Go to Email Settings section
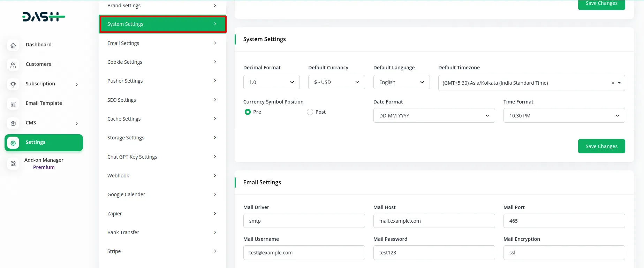Image resolution: width=644 pixels, height=268 pixels. click(x=162, y=43)
